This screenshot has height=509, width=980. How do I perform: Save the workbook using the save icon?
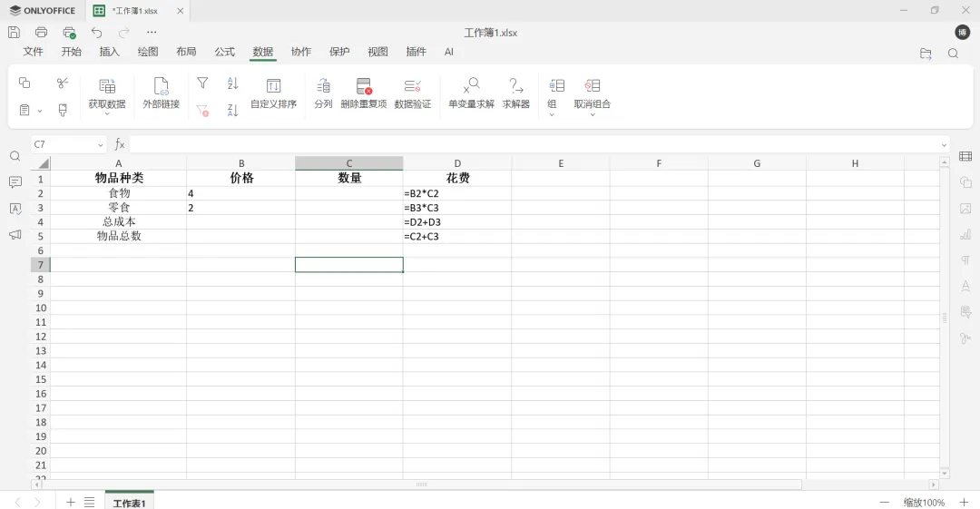coord(14,32)
